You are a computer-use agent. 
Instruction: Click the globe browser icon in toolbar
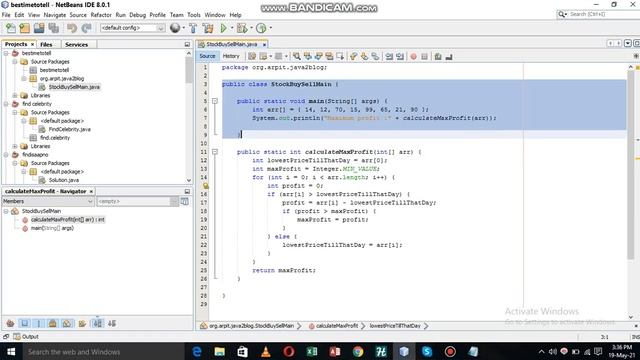(x=175, y=28)
